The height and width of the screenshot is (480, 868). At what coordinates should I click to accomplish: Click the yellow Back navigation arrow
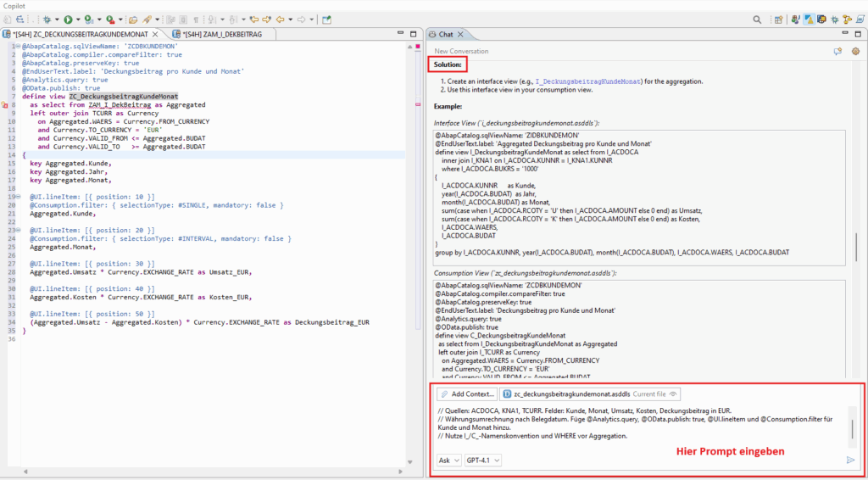pos(279,19)
